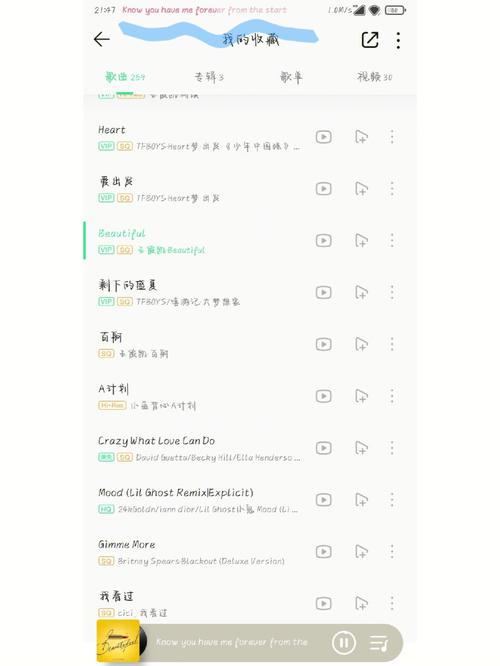
Task: Open more options for Beautiful song
Action: (392, 240)
